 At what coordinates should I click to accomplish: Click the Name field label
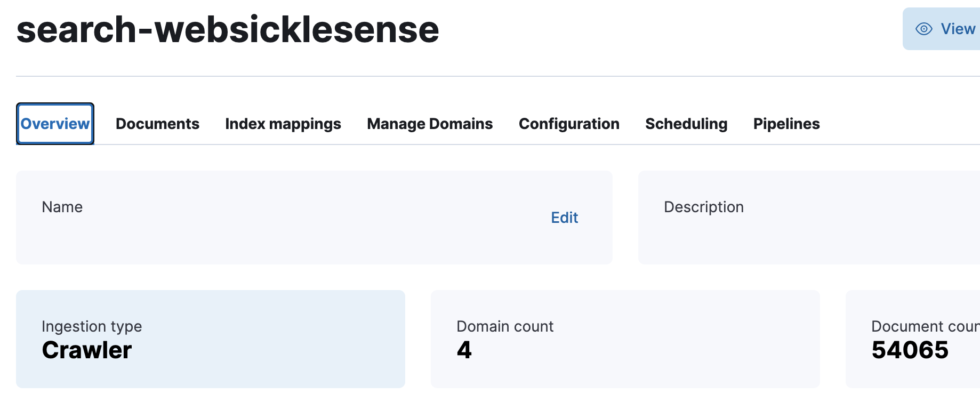coord(62,207)
